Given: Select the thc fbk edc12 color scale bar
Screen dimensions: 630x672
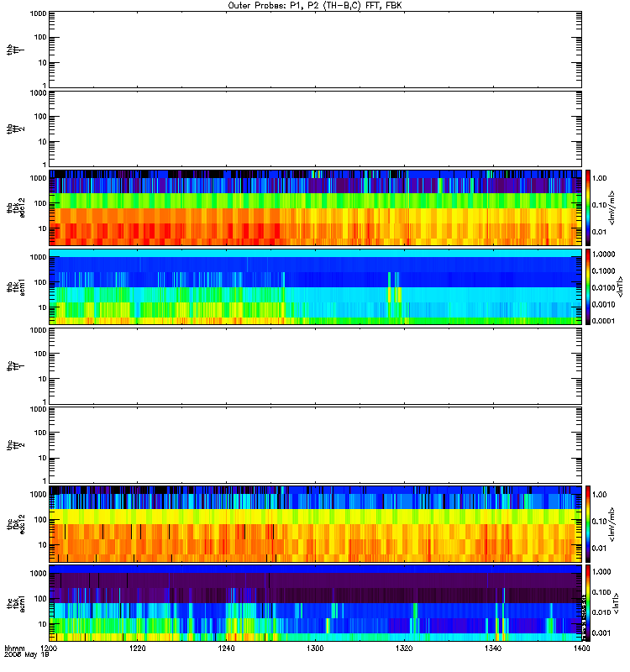Looking at the screenshot, I should (588, 524).
